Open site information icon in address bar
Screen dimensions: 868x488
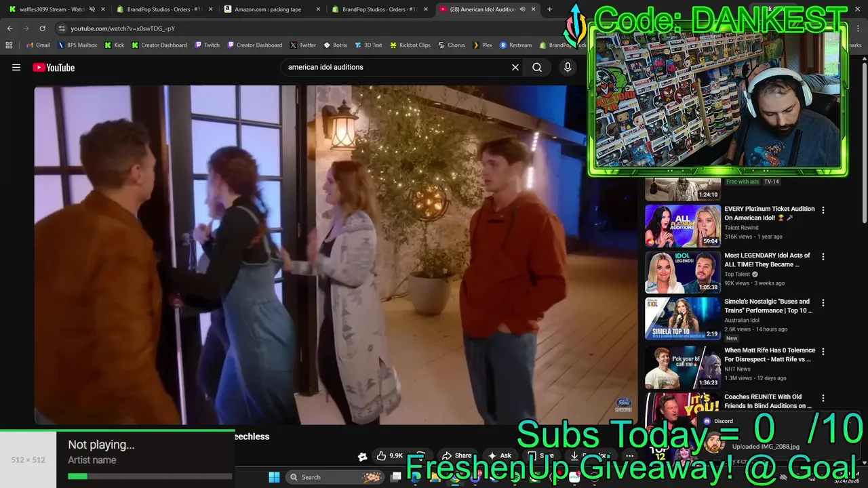62,28
